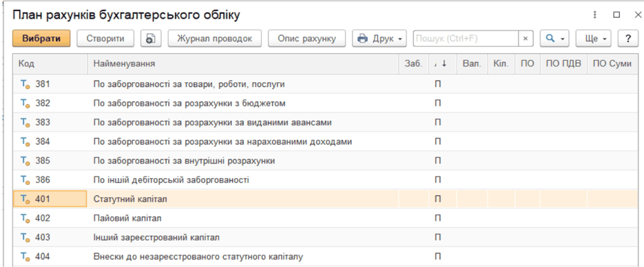Image resolution: width=644 pixels, height=267 pixels.
Task: Select 'По заборгованості за внутрішні розрахунки'
Action: tap(185, 161)
